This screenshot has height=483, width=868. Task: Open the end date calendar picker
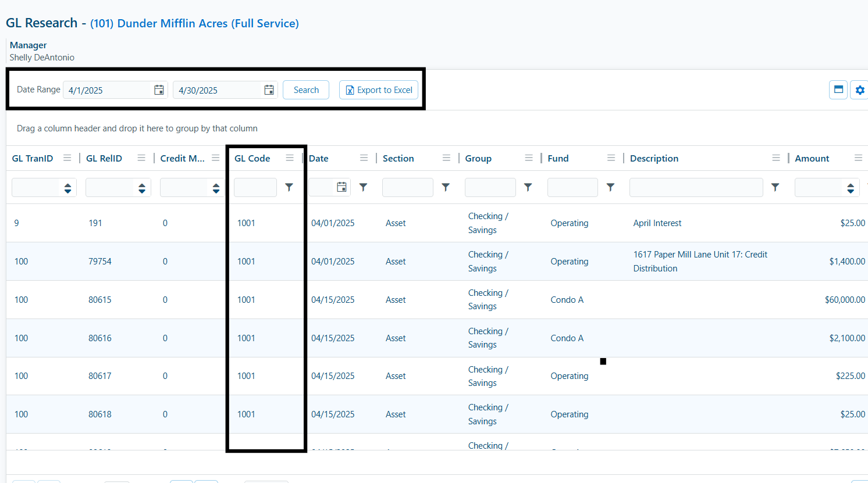269,90
